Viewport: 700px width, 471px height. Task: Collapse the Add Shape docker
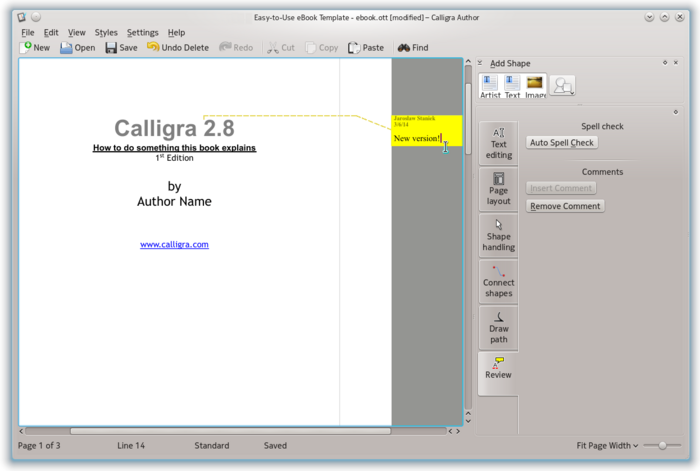click(479, 63)
